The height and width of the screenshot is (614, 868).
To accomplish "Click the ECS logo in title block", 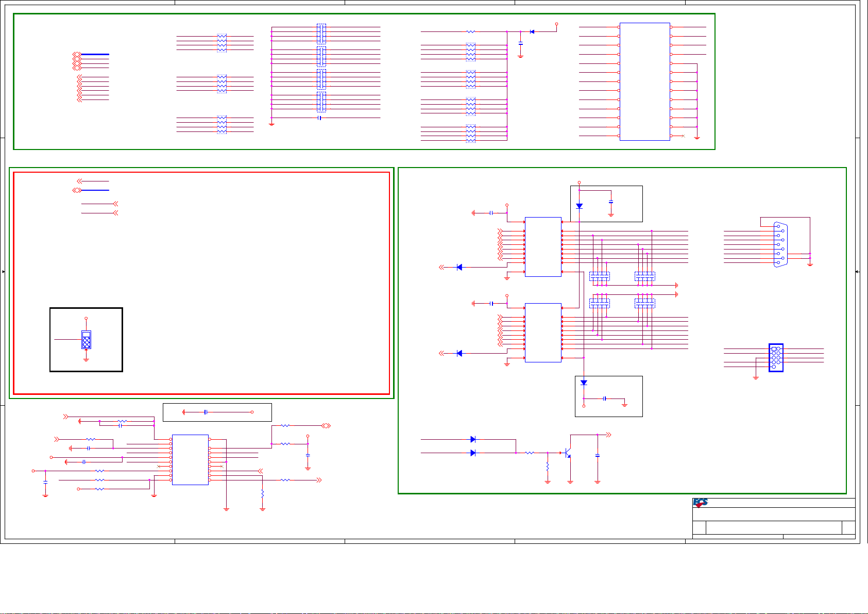I will (x=700, y=503).
